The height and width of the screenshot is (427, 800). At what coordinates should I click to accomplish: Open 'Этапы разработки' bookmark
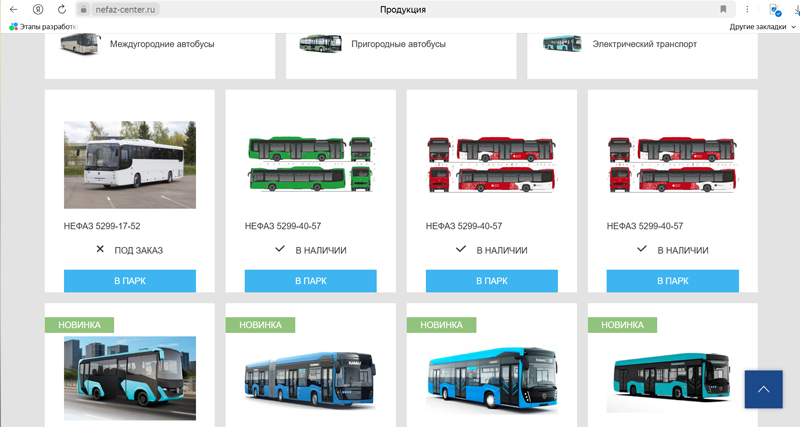point(43,27)
